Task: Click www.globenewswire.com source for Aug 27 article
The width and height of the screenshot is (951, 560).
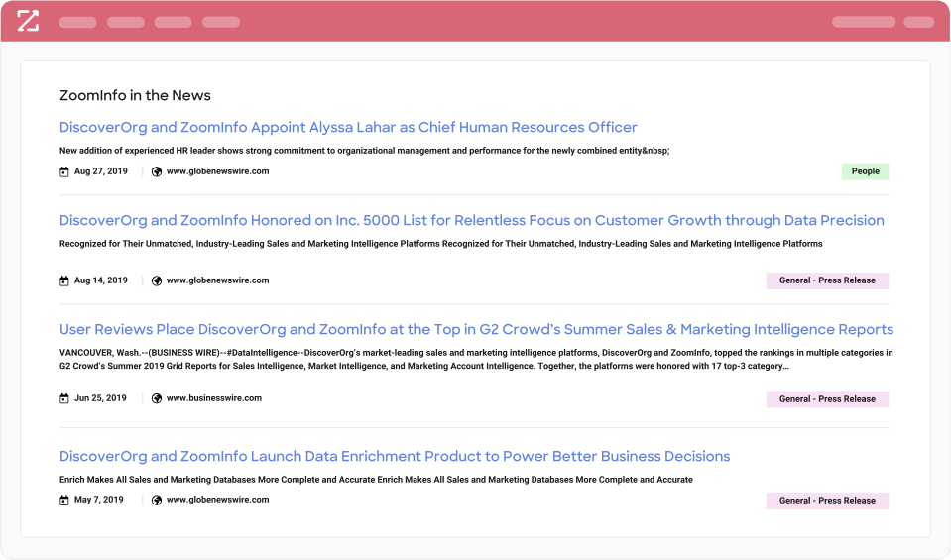Action: pyautogui.click(x=218, y=171)
